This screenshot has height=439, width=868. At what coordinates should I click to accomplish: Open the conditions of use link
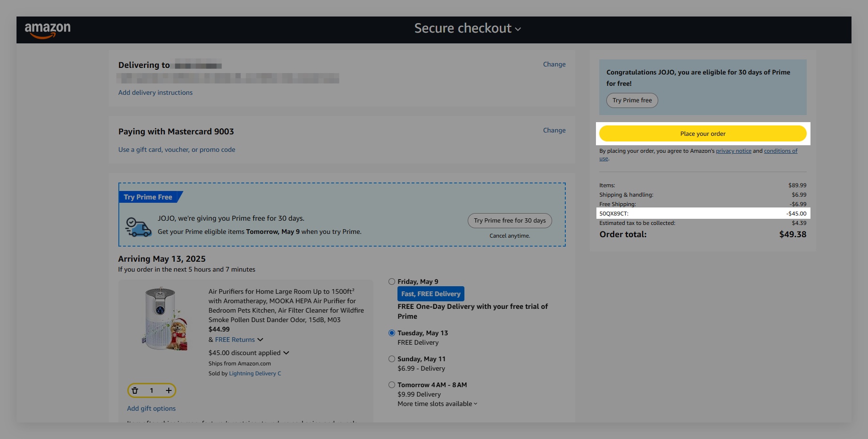(x=780, y=151)
